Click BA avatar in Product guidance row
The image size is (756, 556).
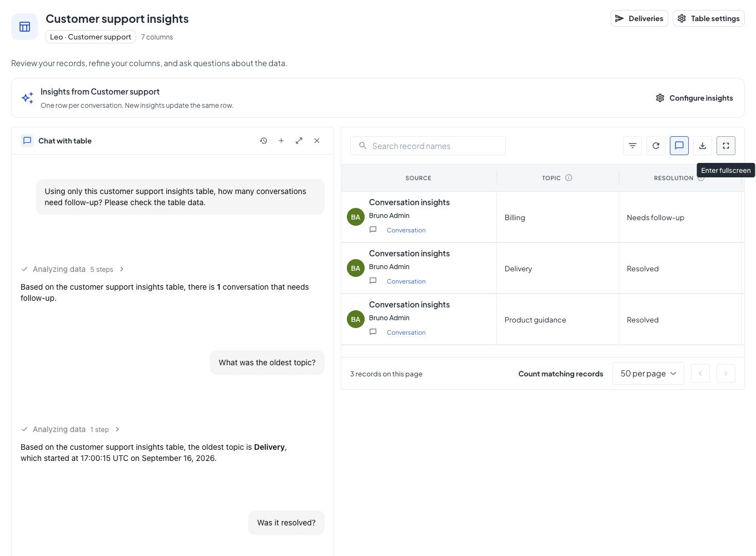[356, 319]
